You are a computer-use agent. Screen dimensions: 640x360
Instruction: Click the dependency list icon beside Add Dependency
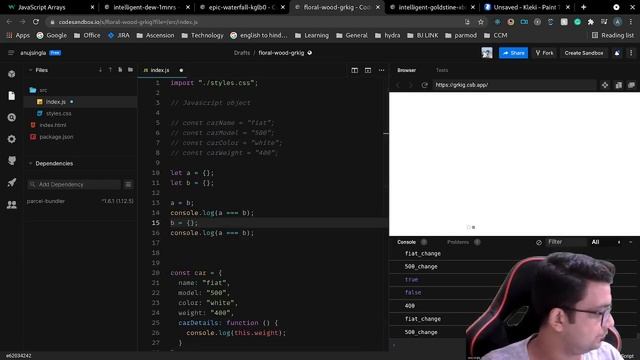pyautogui.click(x=128, y=184)
